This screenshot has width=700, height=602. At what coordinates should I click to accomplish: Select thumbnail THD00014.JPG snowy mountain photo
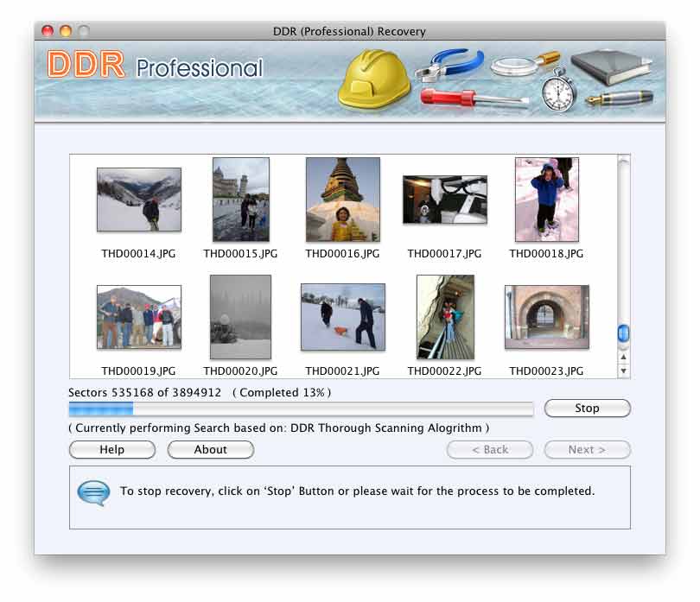click(x=139, y=200)
